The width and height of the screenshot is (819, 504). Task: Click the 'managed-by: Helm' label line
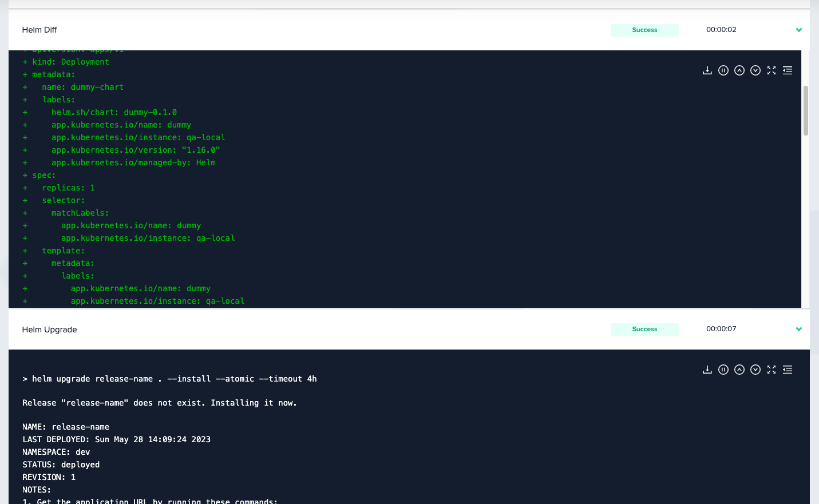[119, 162]
